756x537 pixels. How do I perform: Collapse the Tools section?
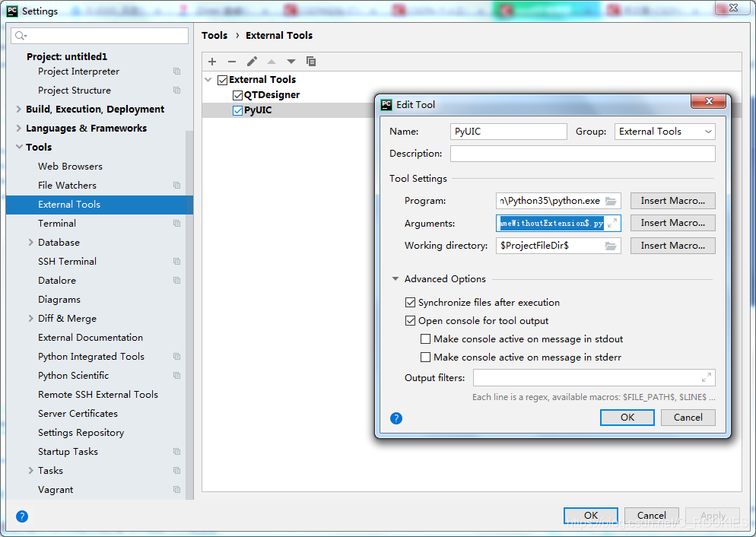point(19,147)
